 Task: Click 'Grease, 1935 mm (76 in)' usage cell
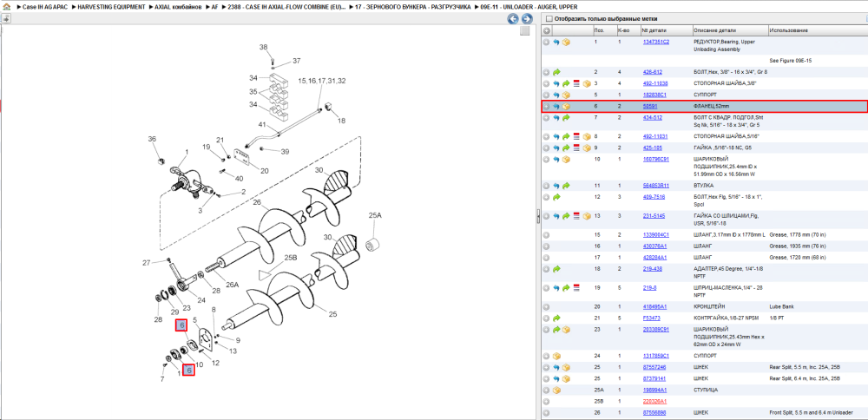pyautogui.click(x=797, y=246)
